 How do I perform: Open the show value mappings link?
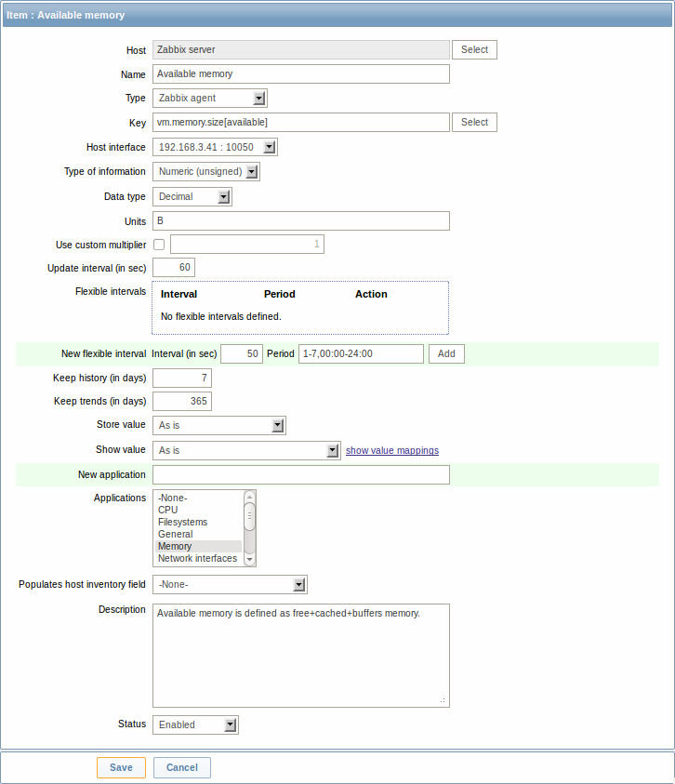(x=392, y=450)
